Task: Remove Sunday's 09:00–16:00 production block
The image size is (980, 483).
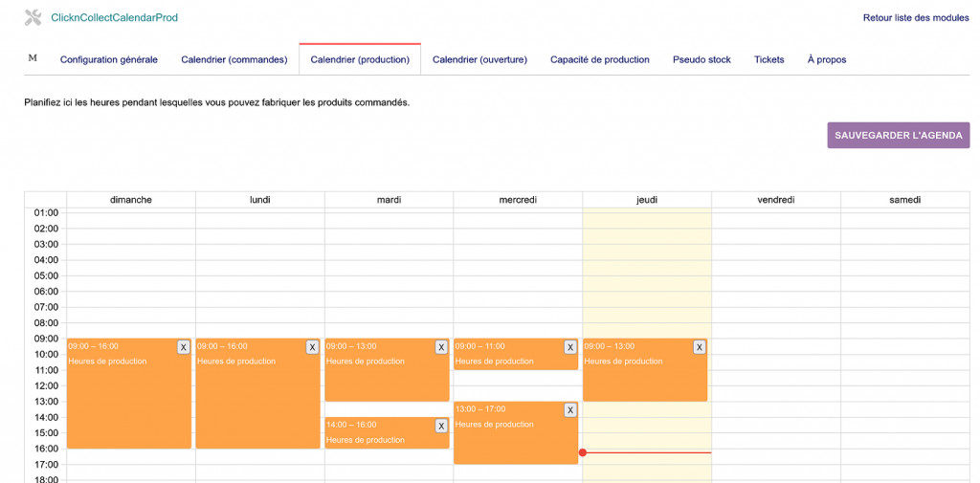Action: coord(183,347)
